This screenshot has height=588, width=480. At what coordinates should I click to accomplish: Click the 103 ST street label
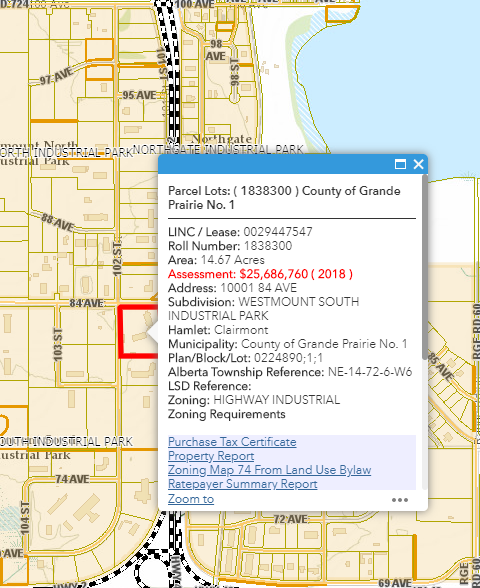[57, 345]
